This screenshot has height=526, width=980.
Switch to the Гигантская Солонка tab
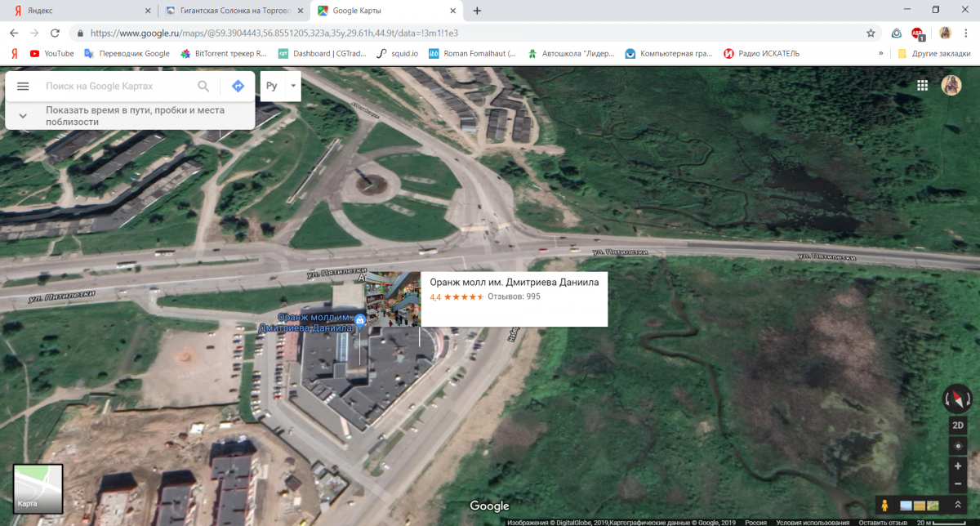[232, 11]
